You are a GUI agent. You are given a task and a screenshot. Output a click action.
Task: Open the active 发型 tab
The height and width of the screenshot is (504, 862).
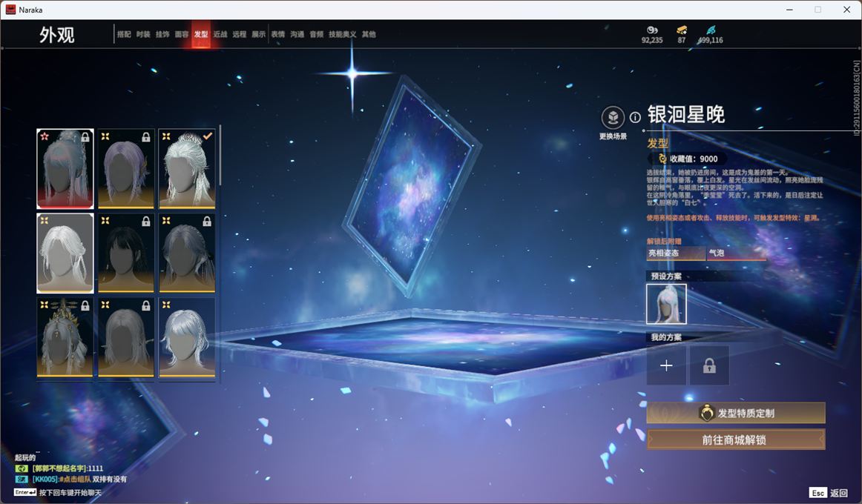pos(201,34)
